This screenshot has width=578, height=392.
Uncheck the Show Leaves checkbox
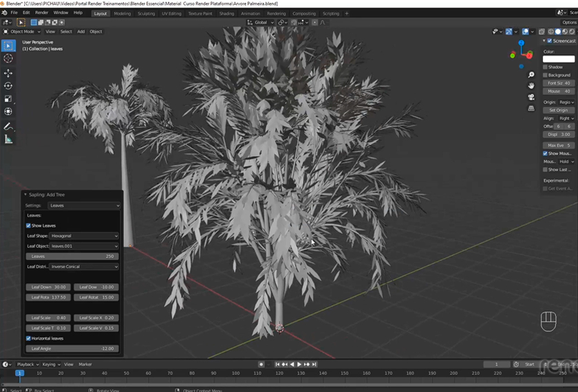point(28,226)
